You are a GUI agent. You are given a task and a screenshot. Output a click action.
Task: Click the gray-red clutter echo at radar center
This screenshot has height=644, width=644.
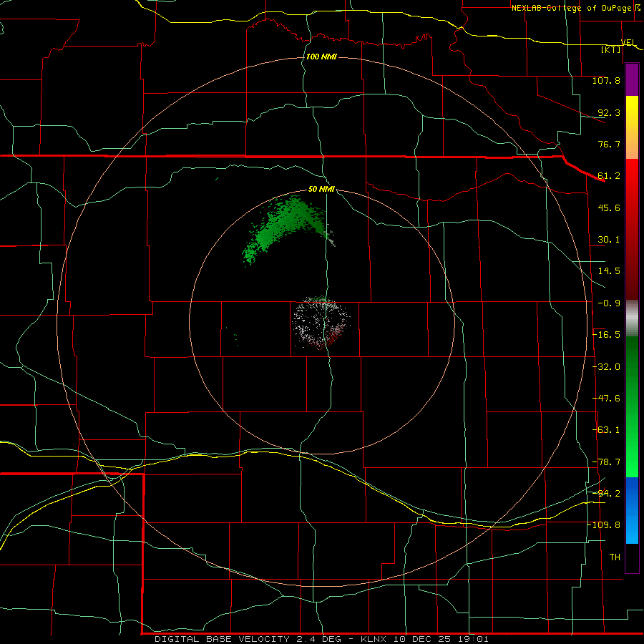(321, 323)
